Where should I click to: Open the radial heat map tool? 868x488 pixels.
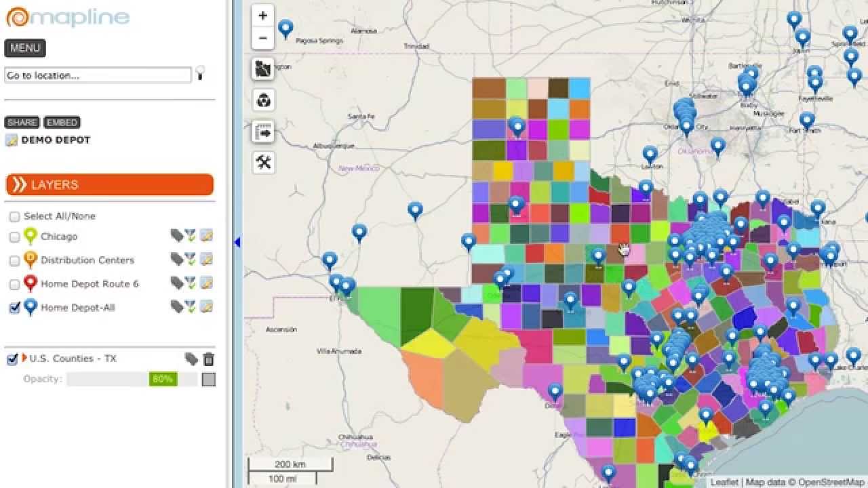pos(263,100)
